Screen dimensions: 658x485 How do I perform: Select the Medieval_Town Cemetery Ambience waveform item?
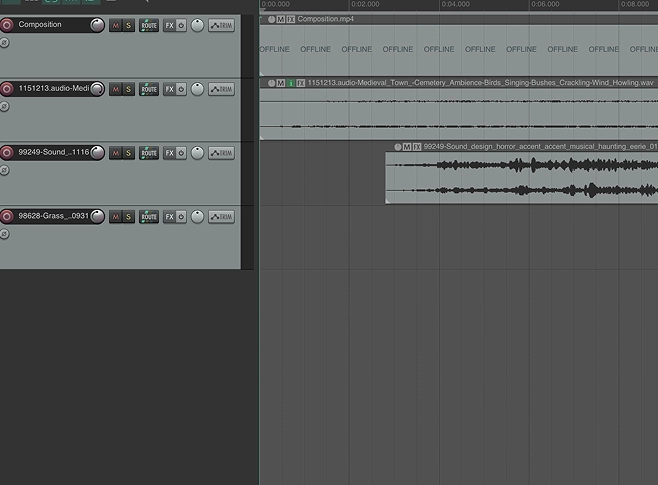[x=459, y=113]
